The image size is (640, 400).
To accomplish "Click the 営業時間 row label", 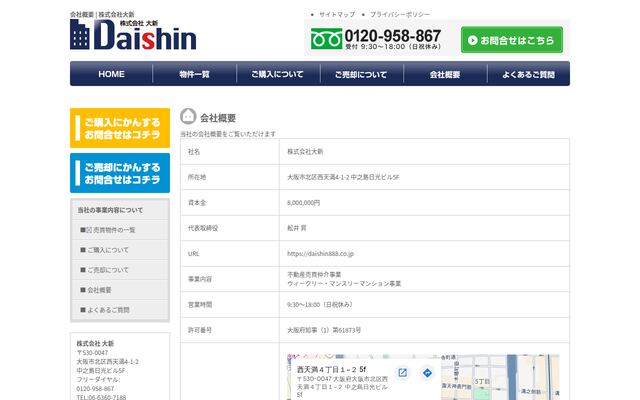I will 200,304.
